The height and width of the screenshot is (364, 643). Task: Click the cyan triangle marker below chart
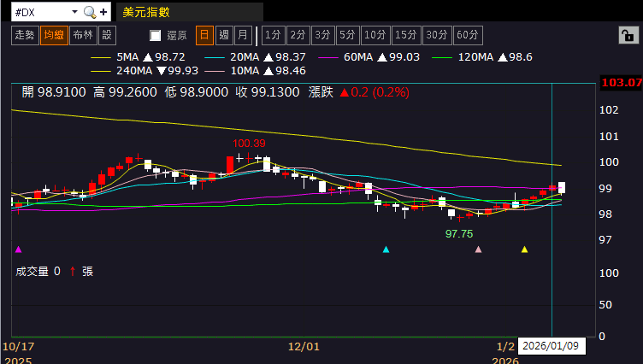pyautogui.click(x=386, y=250)
